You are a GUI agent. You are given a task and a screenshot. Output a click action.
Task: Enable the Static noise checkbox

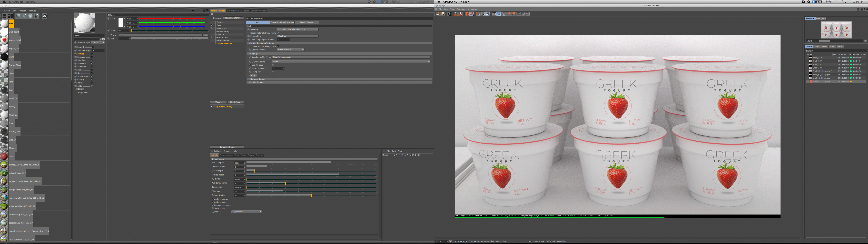213,208
